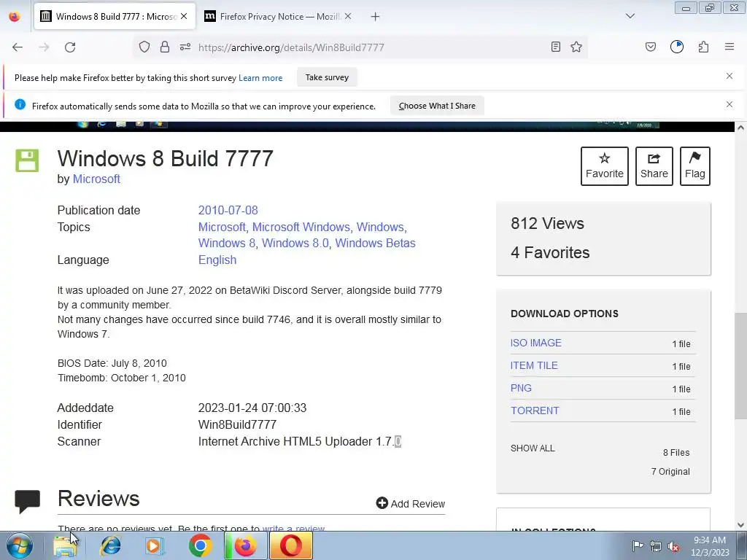The width and height of the screenshot is (747, 560).
Task: Open the Windows 8.0 topic link
Action: (x=295, y=244)
